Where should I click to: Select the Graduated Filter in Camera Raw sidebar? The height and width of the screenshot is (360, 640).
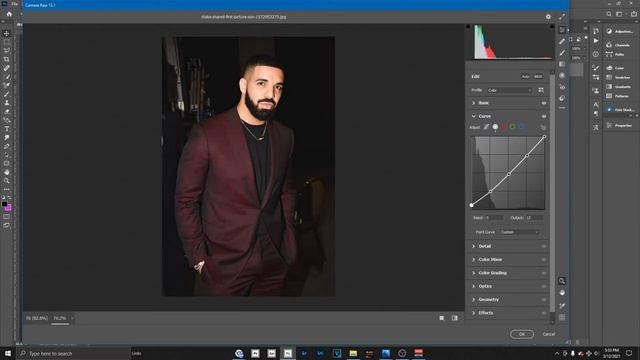562,64
